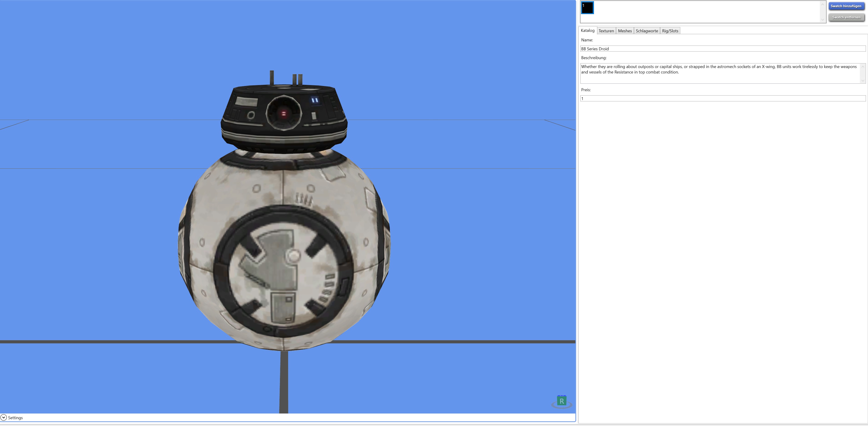Viewport: 868px width, 426px height.
Task: Go to the Schlagworte tab
Action: click(647, 31)
